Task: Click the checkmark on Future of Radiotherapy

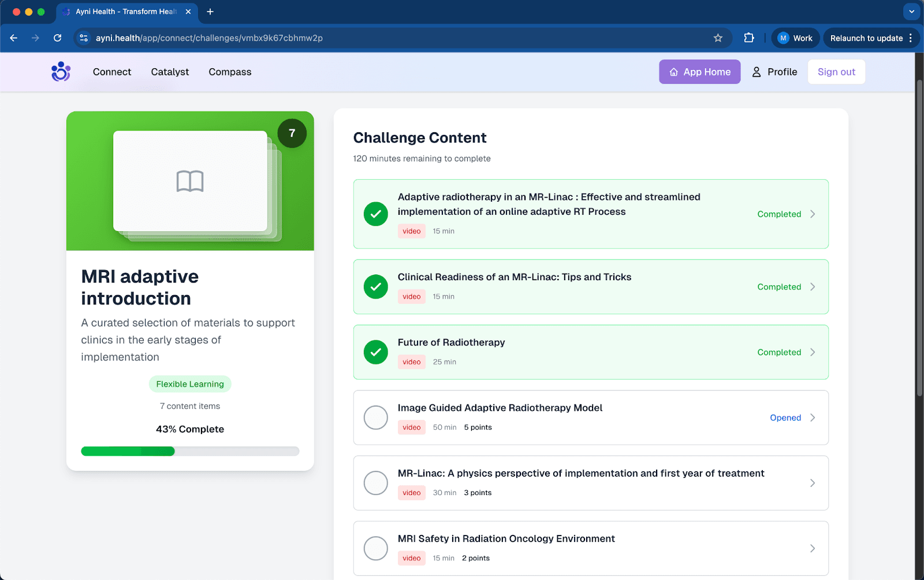Action: tap(375, 352)
